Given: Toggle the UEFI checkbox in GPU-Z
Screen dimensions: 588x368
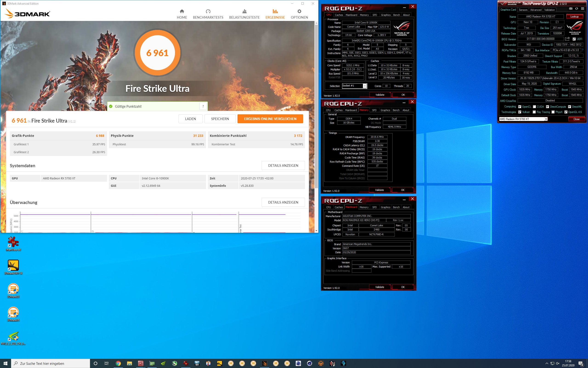Looking at the screenshot, I should coord(574,39).
